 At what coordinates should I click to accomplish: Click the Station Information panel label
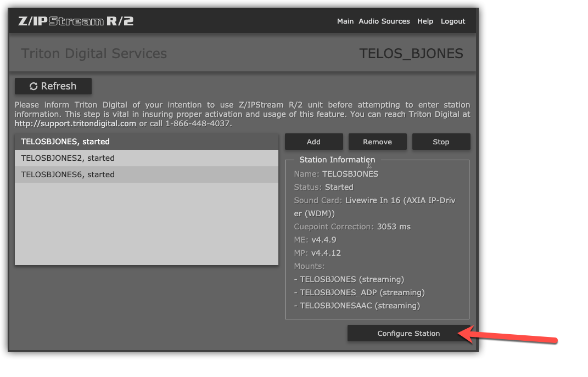tap(337, 160)
